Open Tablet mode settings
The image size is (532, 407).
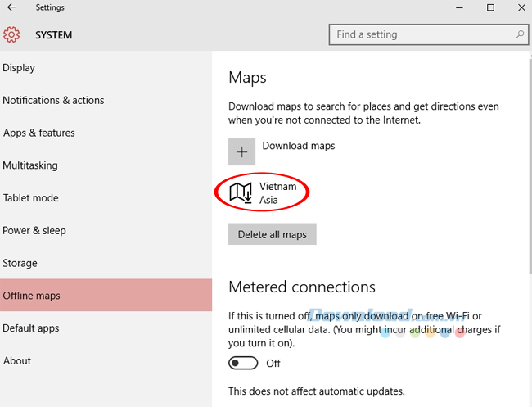tap(30, 198)
